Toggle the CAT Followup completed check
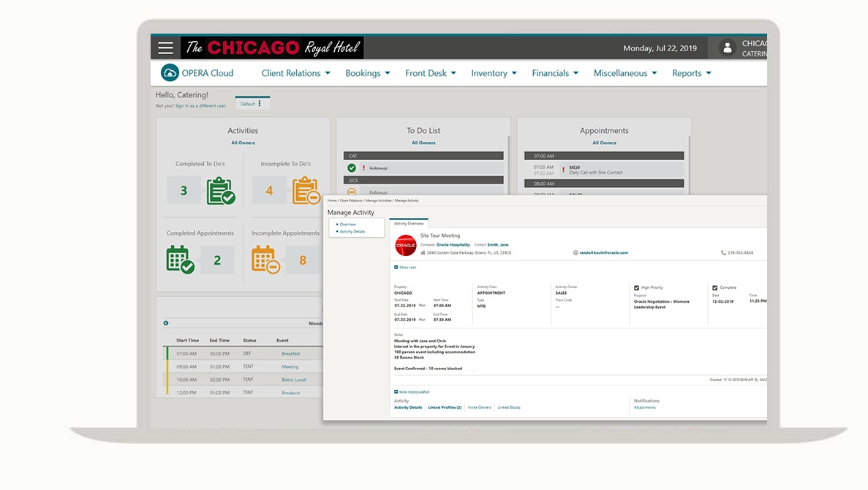 352,167
